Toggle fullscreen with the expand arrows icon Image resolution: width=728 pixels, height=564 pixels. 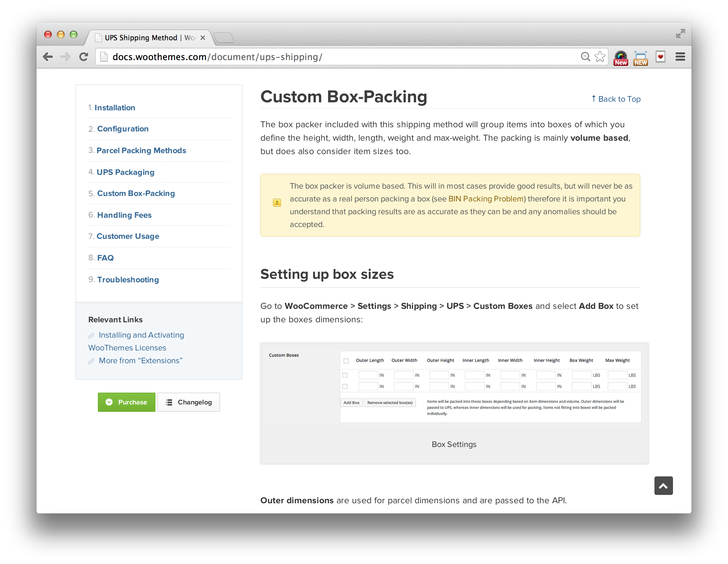pos(680,34)
